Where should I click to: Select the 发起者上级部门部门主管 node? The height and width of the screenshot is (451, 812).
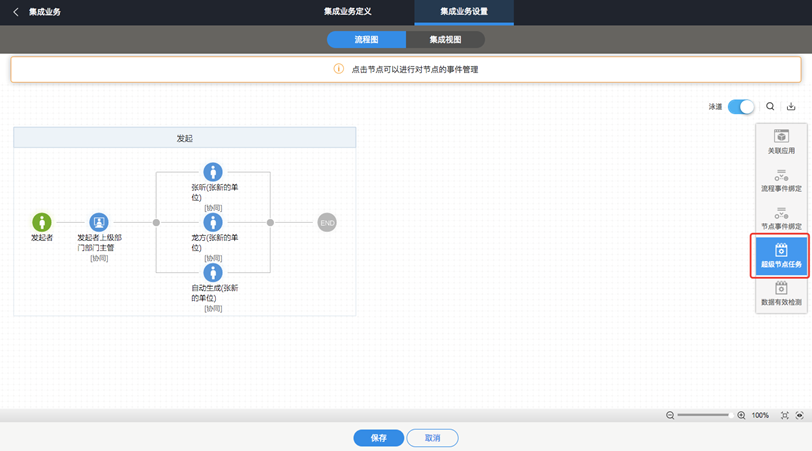[99, 222]
